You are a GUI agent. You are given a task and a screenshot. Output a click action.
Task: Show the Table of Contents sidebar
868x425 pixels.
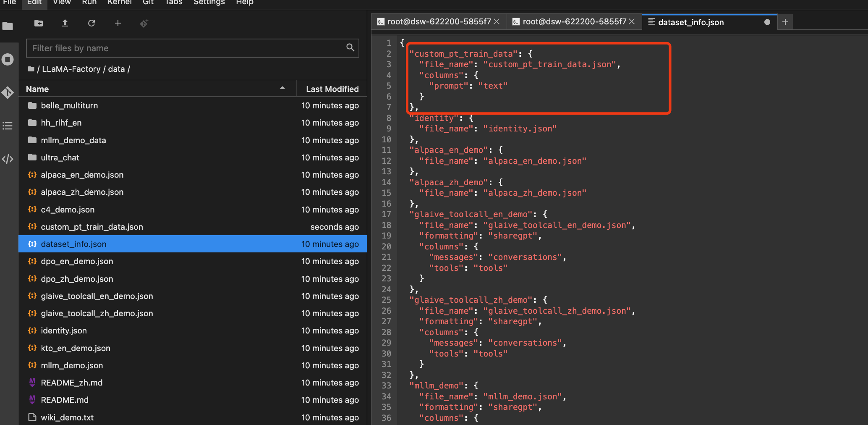8,126
